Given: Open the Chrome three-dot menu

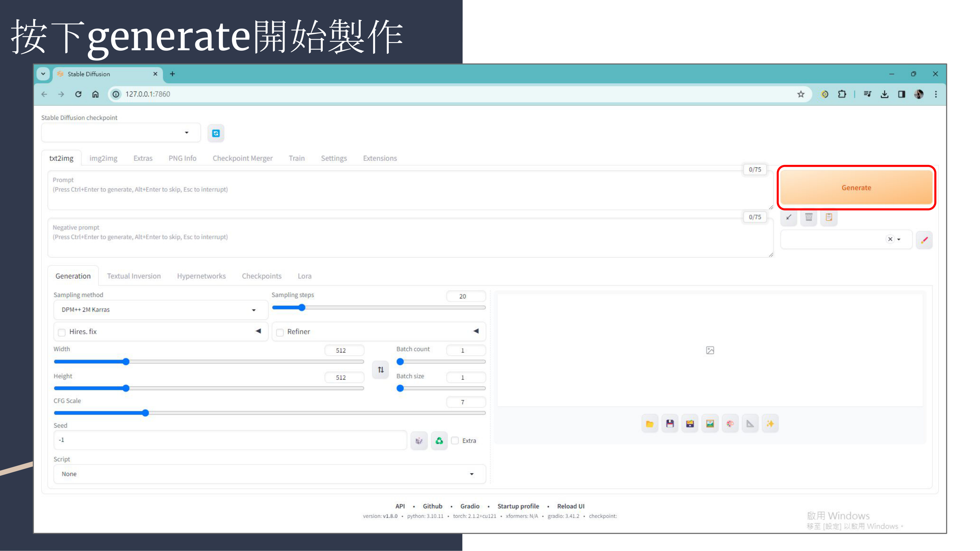Looking at the screenshot, I should point(936,94).
